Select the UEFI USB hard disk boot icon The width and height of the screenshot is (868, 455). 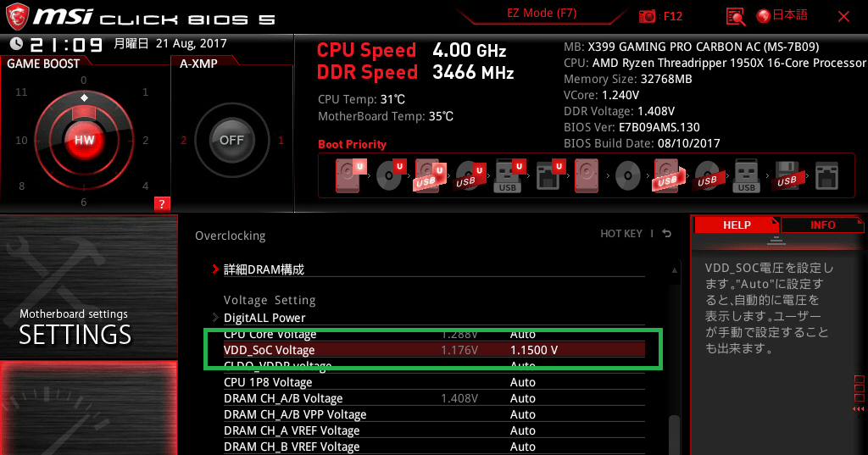point(430,175)
